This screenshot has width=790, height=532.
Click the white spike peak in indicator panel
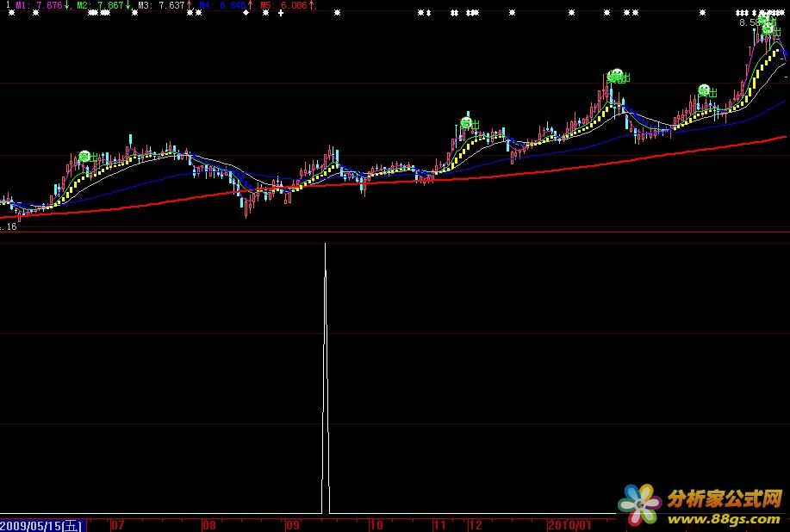tap(325, 245)
